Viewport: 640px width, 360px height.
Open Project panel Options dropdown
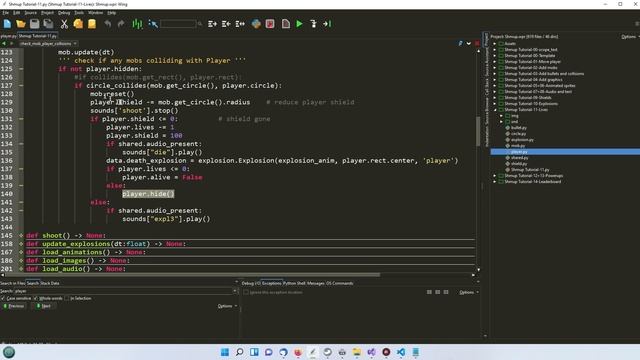click(x=630, y=37)
